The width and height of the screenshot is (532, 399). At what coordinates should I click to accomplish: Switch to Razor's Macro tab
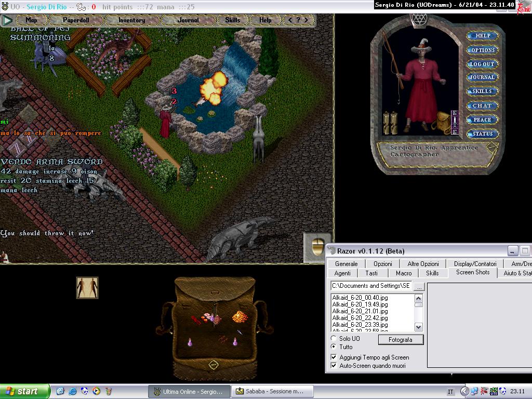click(x=403, y=273)
